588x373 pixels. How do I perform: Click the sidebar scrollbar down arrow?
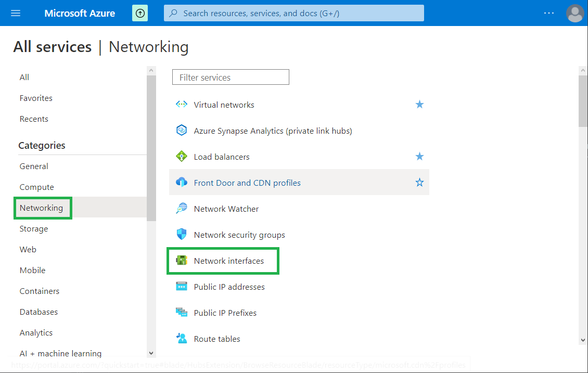click(151, 353)
